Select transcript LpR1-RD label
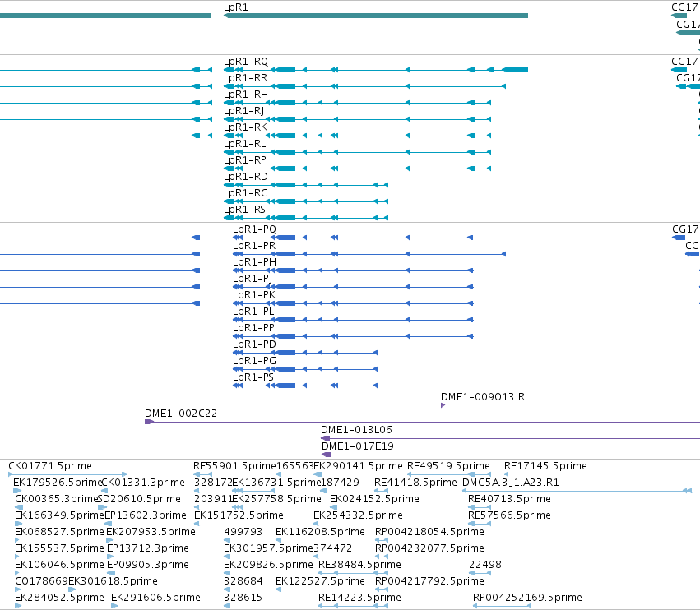700x610 pixels. pos(246,177)
